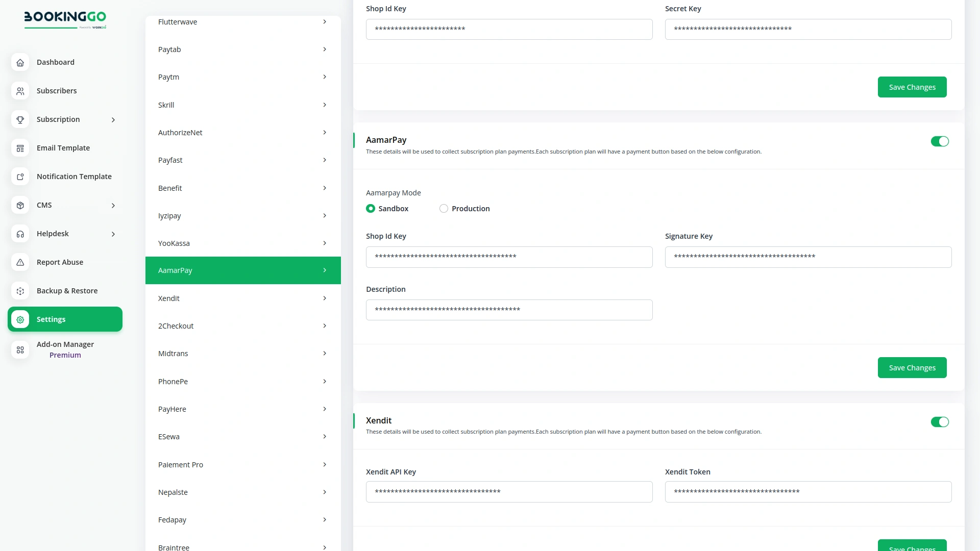Click inside the Xendit API Key field

click(509, 491)
